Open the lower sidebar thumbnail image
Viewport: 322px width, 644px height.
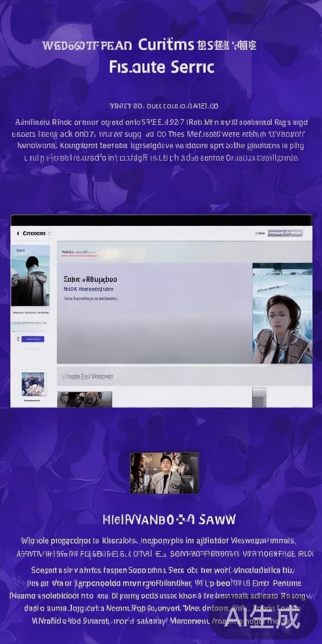pyautogui.click(x=34, y=384)
